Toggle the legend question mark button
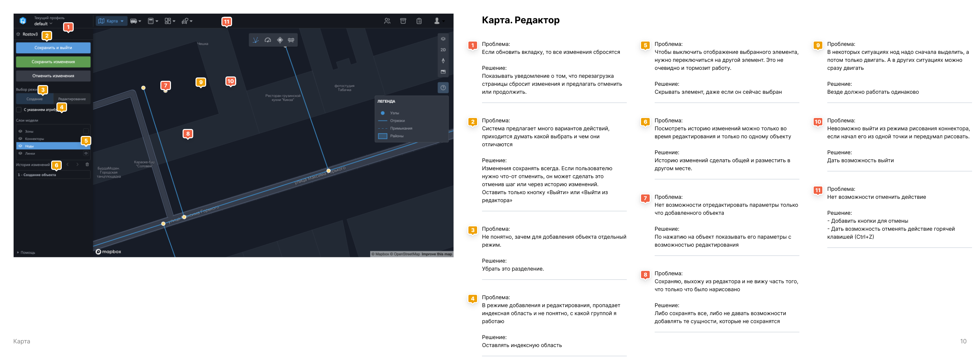 click(443, 88)
